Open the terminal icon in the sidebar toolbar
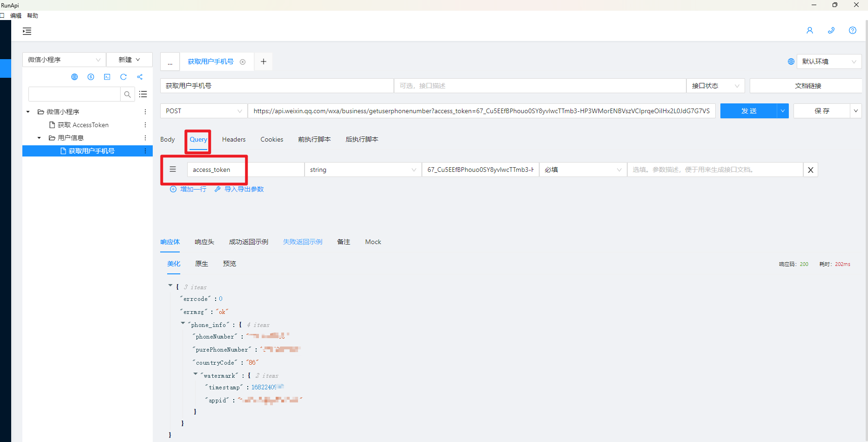868x442 pixels. (107, 77)
